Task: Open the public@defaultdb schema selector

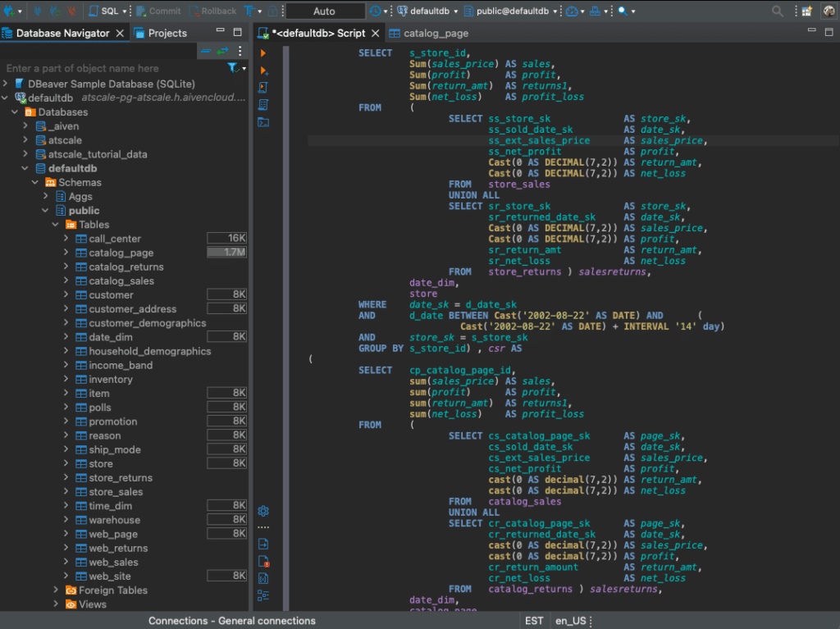Action: click(511, 11)
